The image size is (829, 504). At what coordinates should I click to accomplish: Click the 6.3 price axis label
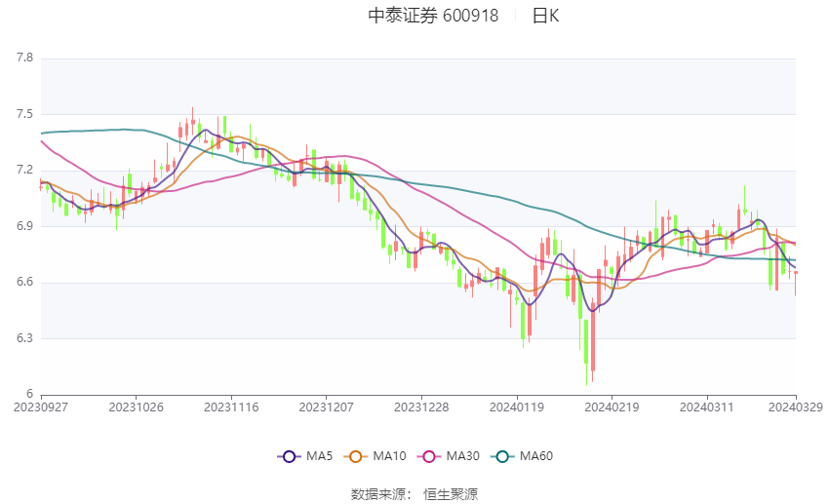[x=24, y=338]
